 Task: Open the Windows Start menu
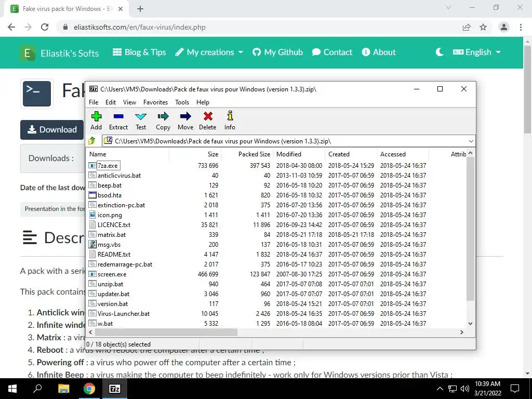tap(12, 389)
